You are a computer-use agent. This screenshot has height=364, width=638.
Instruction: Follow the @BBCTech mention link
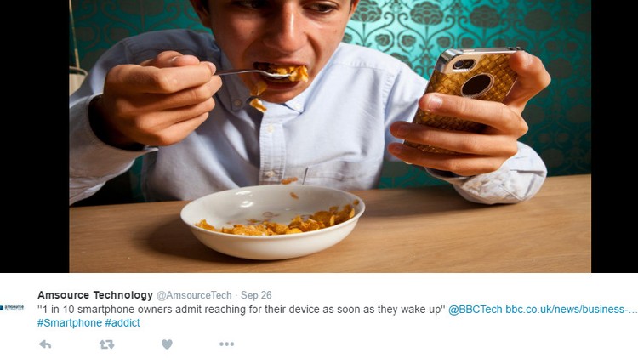click(476, 310)
